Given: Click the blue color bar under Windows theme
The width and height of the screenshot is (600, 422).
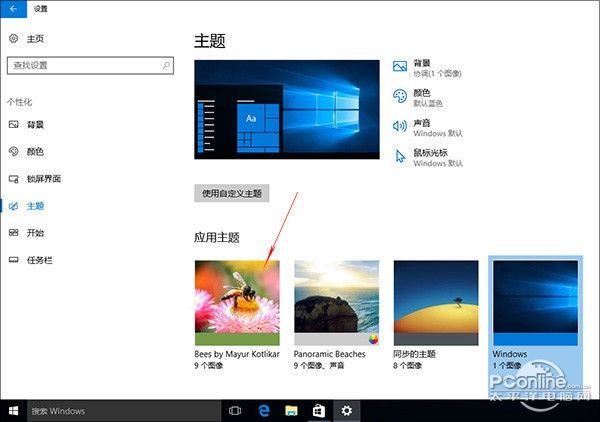Looking at the screenshot, I should [x=535, y=339].
